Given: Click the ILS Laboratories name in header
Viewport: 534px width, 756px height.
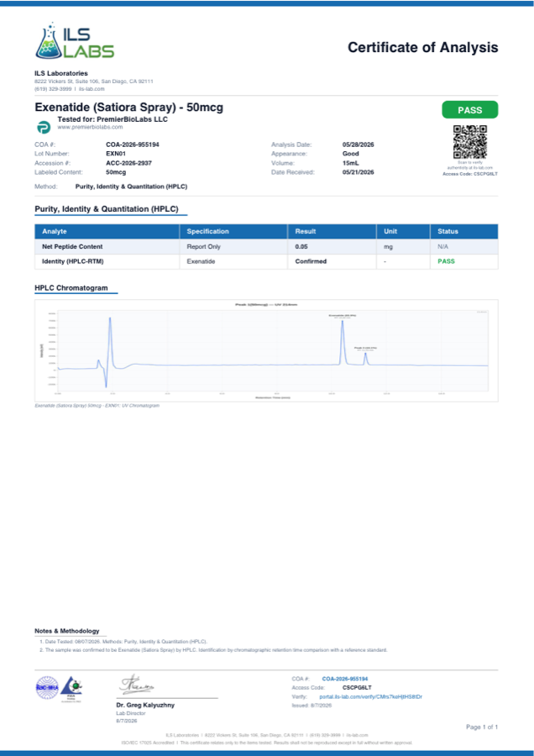Looking at the screenshot, I should click(61, 73).
